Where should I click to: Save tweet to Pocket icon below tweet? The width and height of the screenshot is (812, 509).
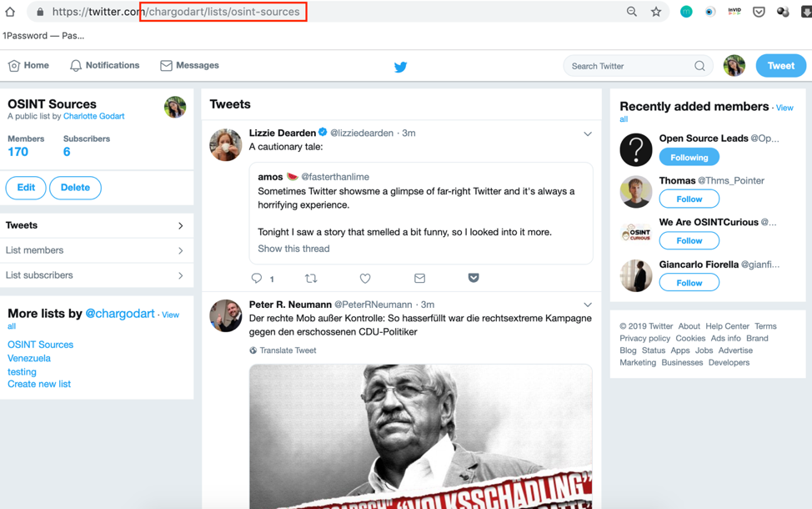(x=474, y=278)
